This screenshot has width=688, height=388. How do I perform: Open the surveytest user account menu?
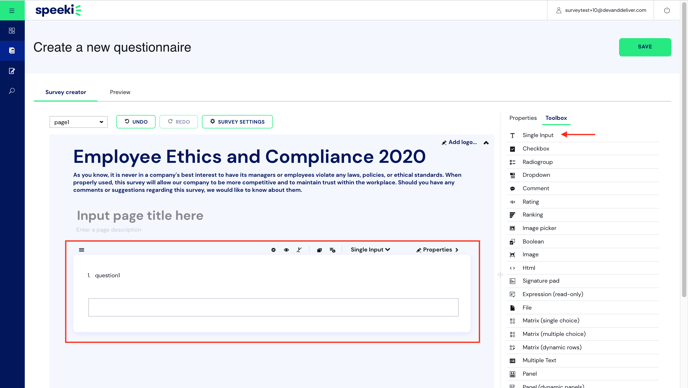point(601,10)
